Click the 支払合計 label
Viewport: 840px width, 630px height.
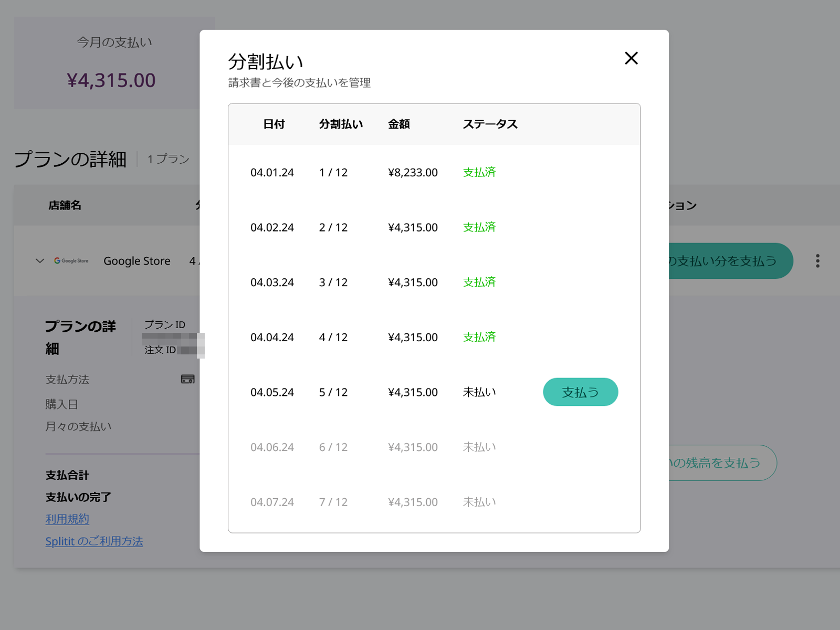pos(67,475)
